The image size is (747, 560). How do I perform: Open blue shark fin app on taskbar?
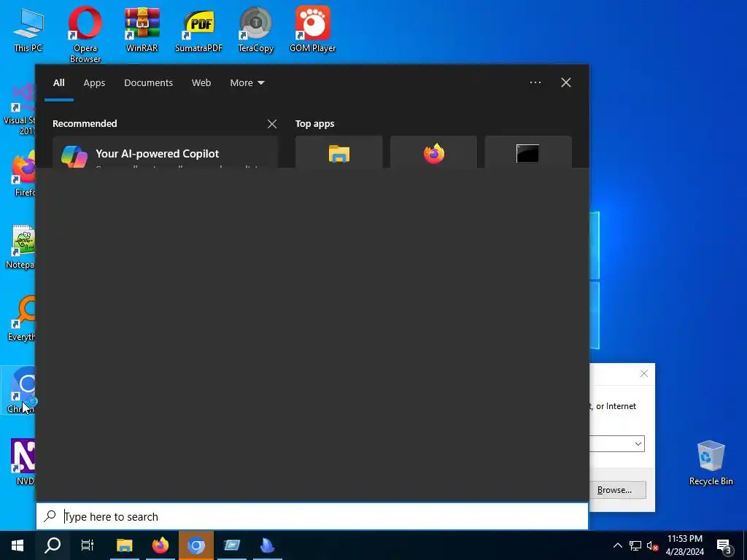(x=267, y=545)
